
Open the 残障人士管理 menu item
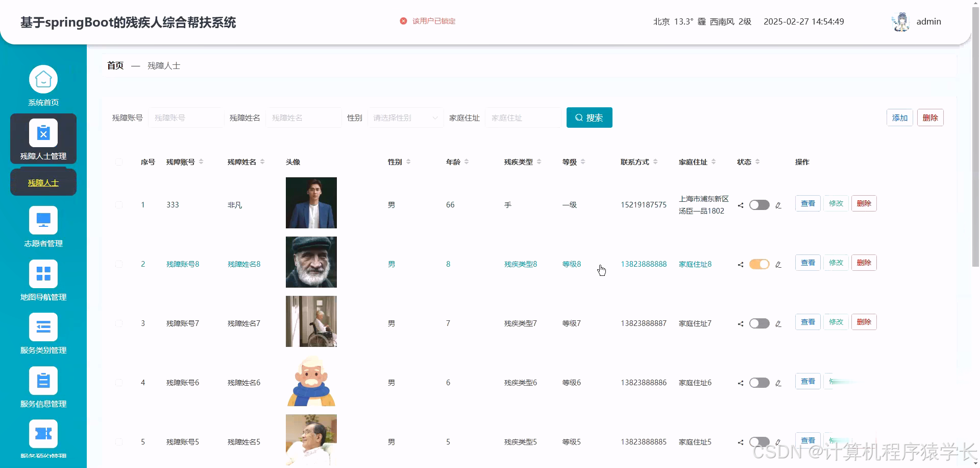pos(43,138)
